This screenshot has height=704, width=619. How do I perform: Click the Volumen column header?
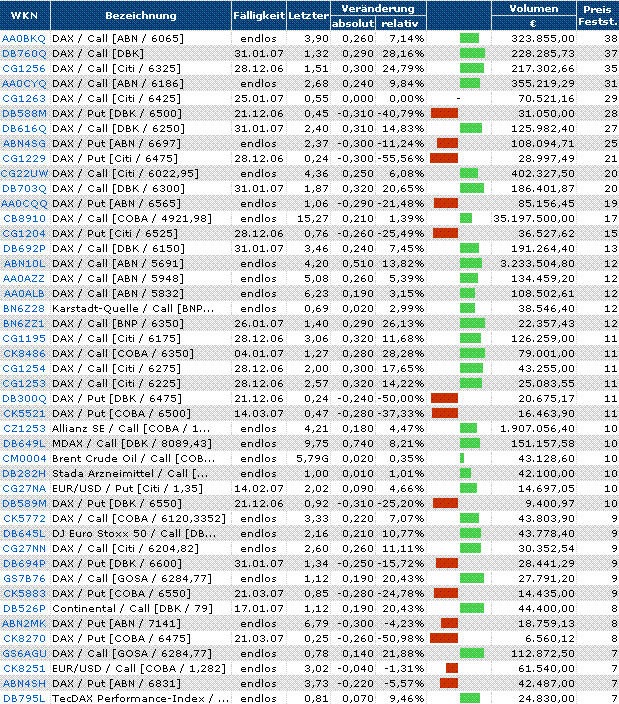534,8
